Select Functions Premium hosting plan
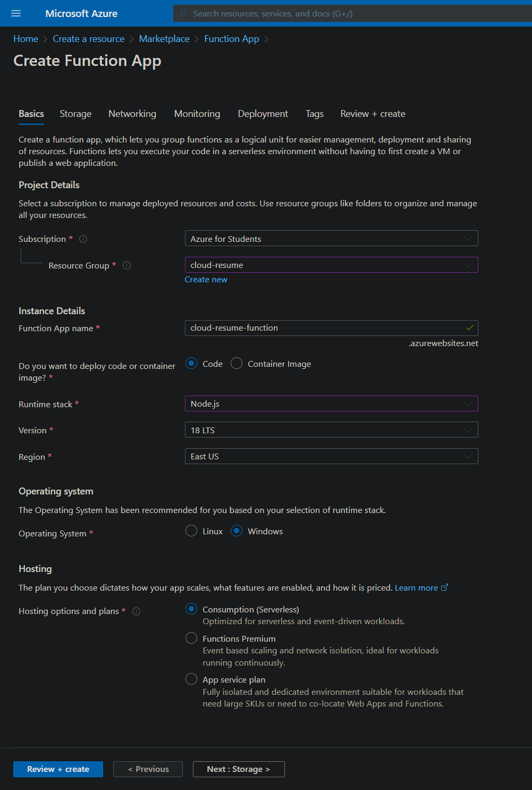 191,638
